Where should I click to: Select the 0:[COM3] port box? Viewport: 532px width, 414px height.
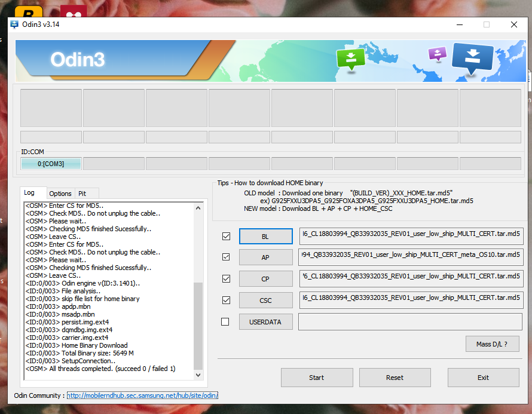tap(51, 164)
